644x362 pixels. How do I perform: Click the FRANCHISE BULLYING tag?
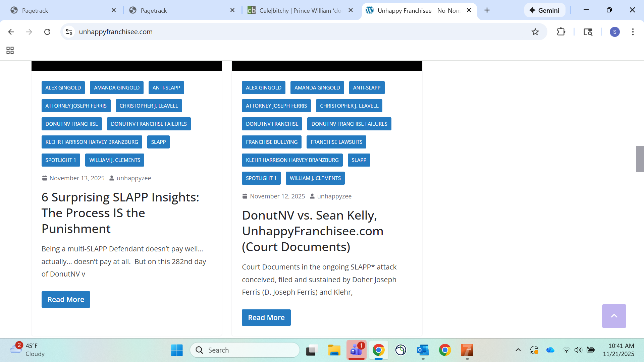pyautogui.click(x=271, y=142)
